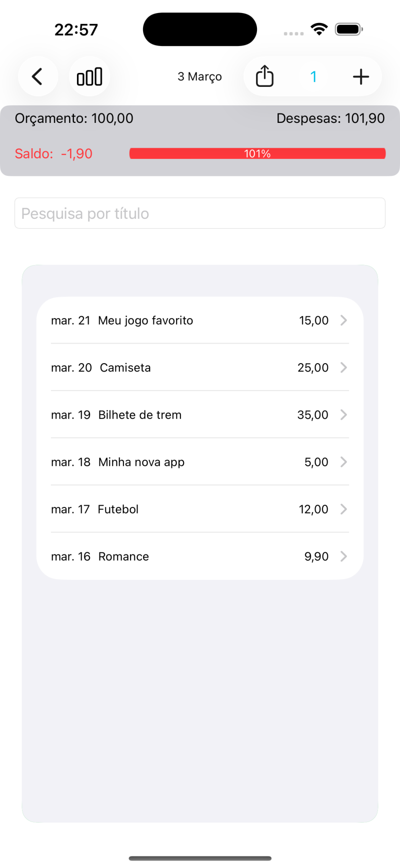Open the Minha nova app expense
The image size is (400, 868).
pyautogui.click(x=141, y=462)
